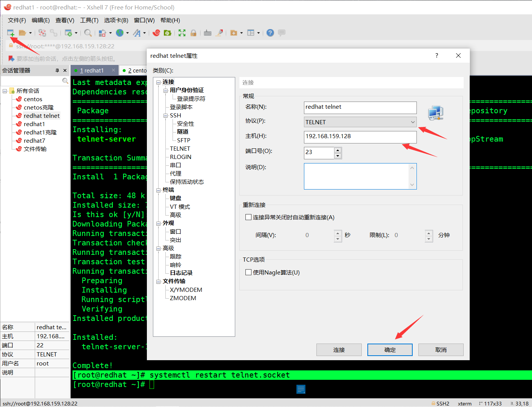Screen dimensions: 532x407
Task: Increase the port number with the up stepper
Action: 338,150
